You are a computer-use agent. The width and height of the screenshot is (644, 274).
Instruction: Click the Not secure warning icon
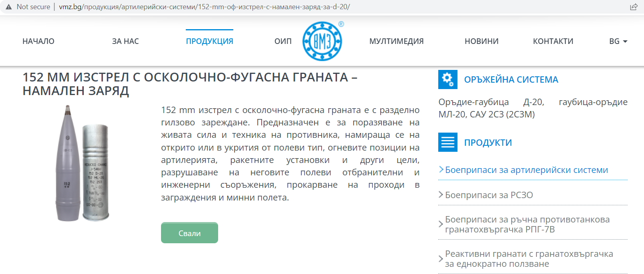[x=9, y=7]
